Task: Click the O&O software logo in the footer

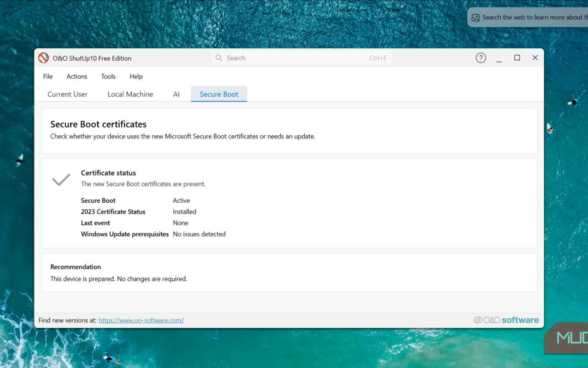Action: pos(506,320)
